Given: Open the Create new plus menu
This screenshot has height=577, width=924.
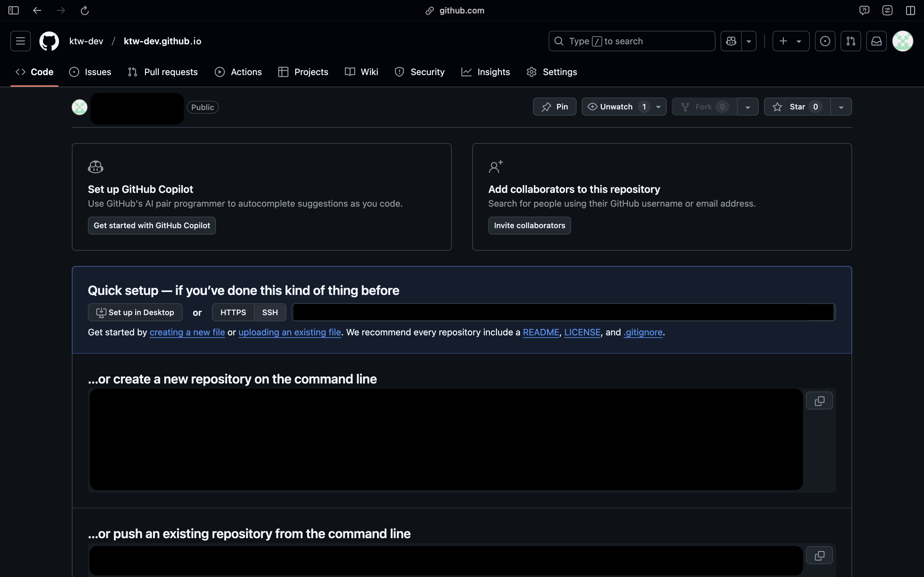Looking at the screenshot, I should coord(791,41).
